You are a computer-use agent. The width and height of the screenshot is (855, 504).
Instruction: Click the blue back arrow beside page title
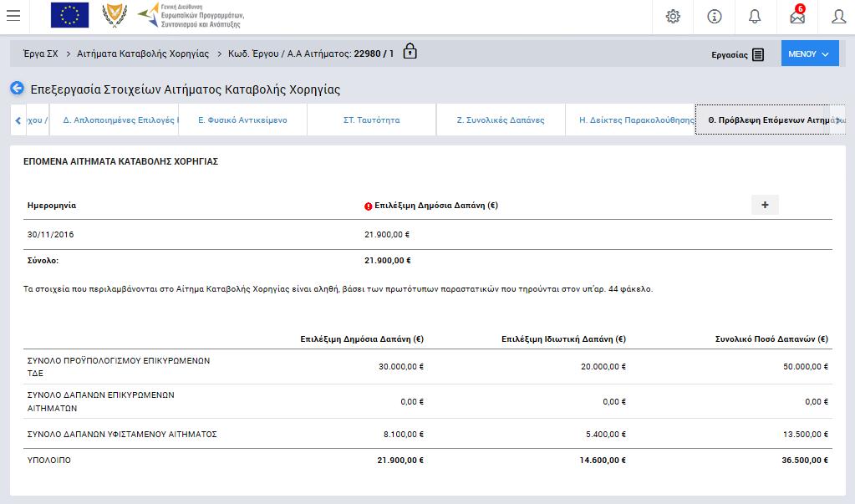17,88
